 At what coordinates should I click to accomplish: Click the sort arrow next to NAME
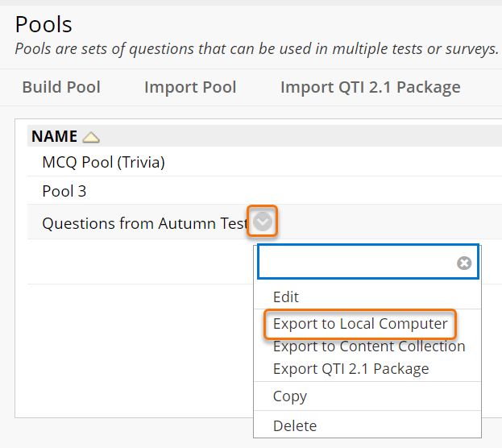(91, 137)
